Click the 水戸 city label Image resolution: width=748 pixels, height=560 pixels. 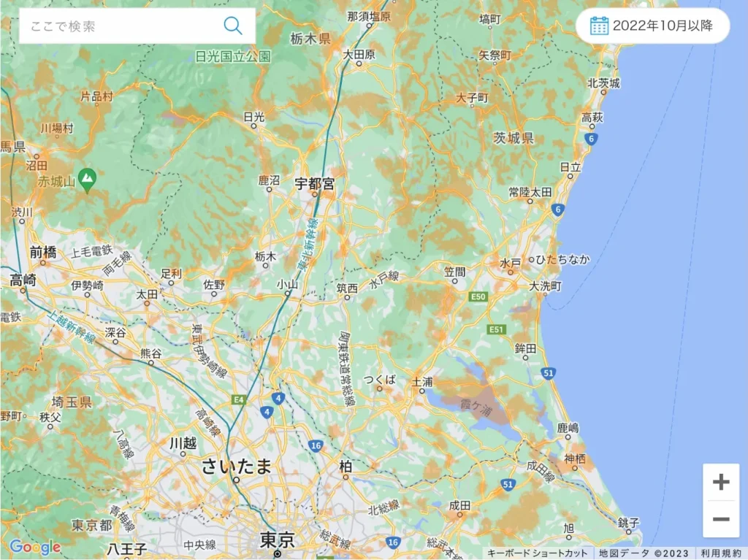(510, 264)
